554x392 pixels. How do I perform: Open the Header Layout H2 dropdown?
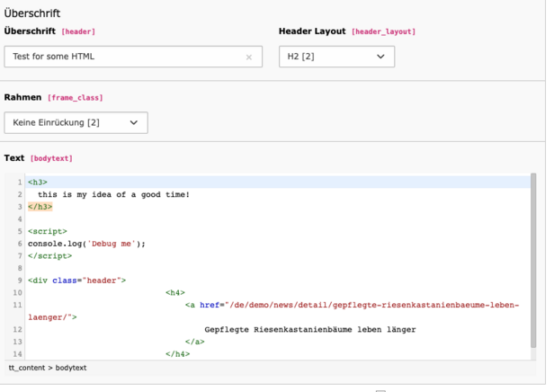[x=336, y=57]
